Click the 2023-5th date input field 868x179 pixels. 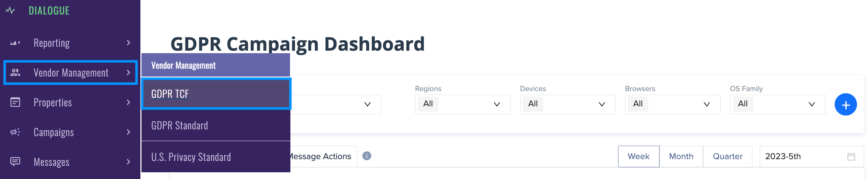click(801, 156)
